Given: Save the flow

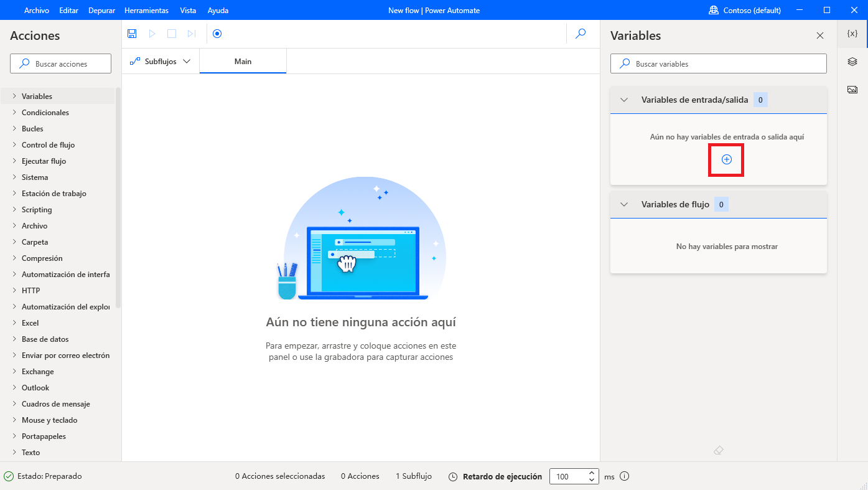Looking at the screenshot, I should 132,34.
